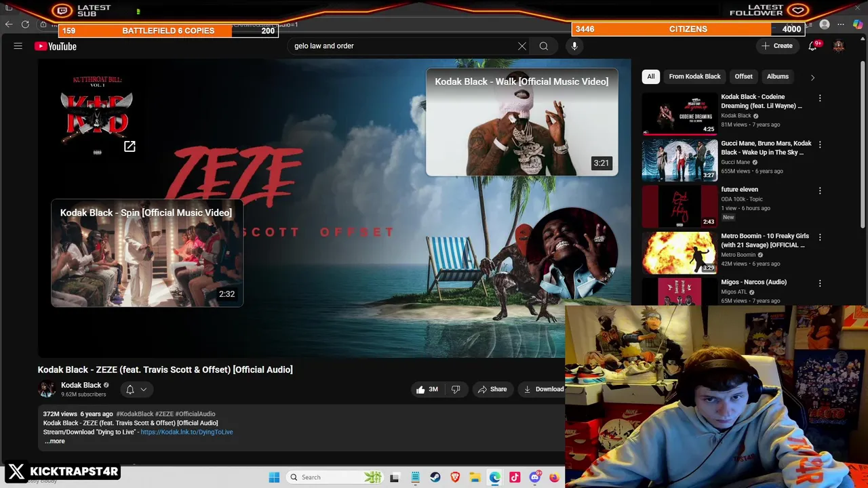Clear the search box with the X icon

click(522, 46)
